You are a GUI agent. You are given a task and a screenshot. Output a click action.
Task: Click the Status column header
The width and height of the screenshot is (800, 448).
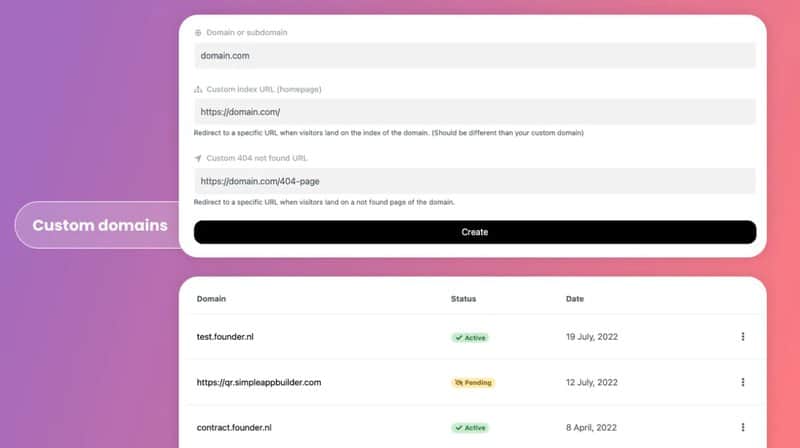coord(463,299)
